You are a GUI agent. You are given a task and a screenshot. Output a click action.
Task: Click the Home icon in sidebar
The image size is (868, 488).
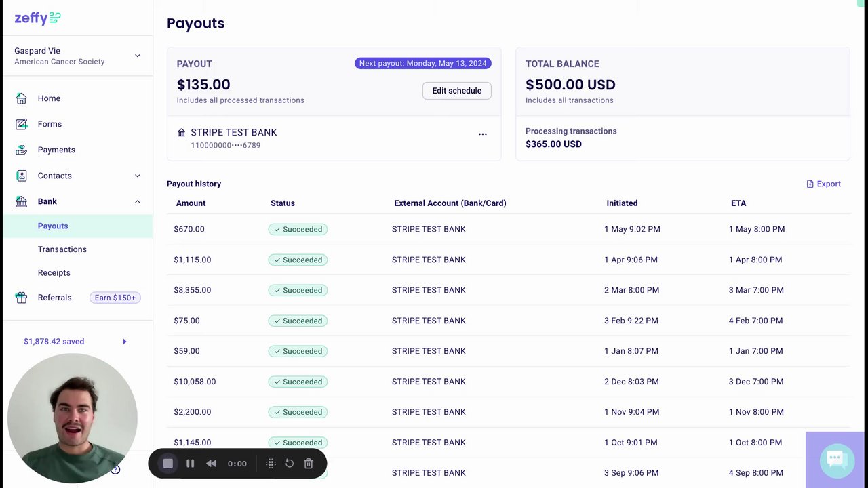coord(22,98)
